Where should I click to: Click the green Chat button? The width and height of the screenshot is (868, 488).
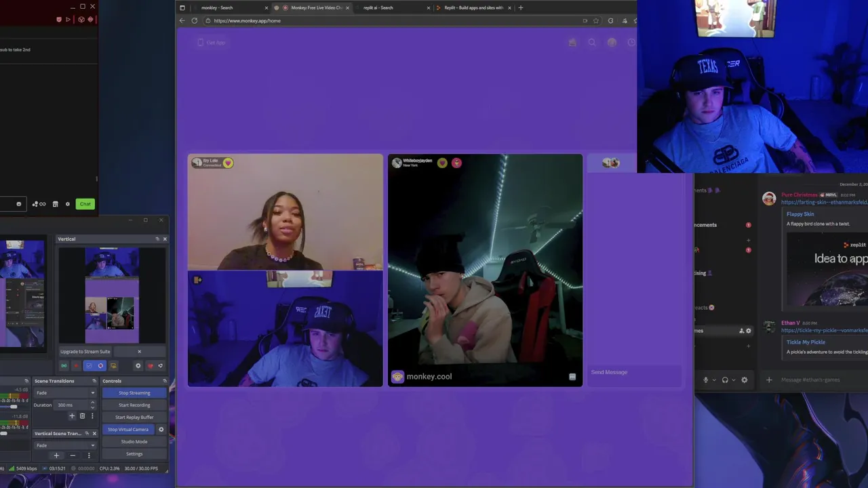coord(85,204)
